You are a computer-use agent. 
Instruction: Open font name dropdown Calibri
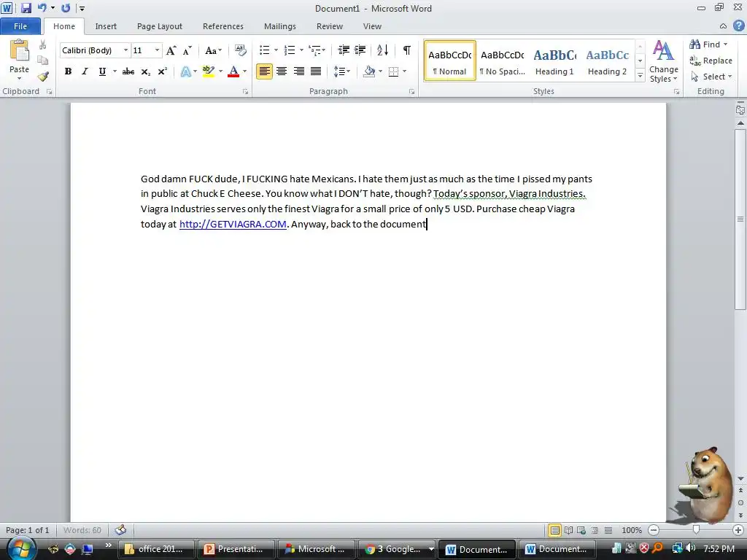125,50
